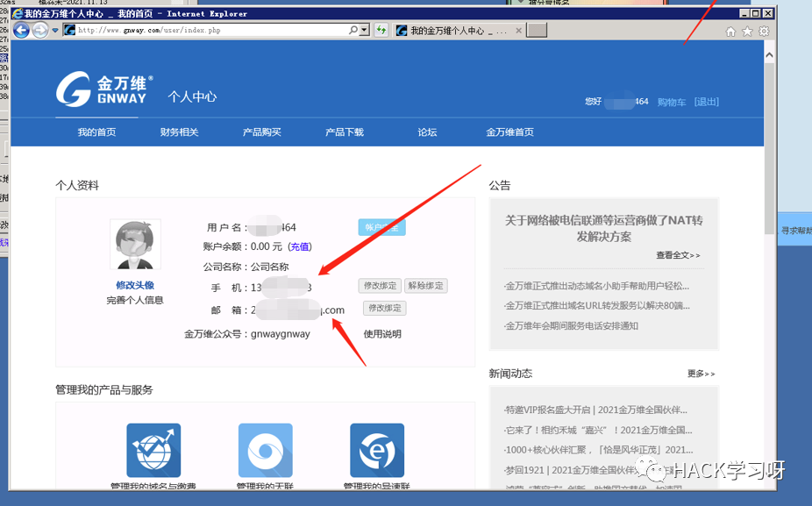Open the IE Favorites star
The height and width of the screenshot is (506, 812).
[x=747, y=32]
